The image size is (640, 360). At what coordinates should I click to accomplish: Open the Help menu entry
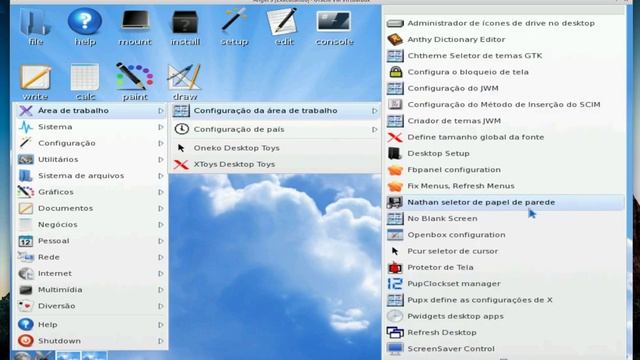point(91,324)
